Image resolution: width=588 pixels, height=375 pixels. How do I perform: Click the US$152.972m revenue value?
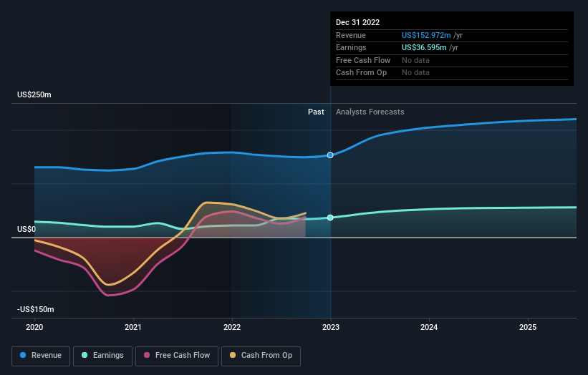click(426, 35)
